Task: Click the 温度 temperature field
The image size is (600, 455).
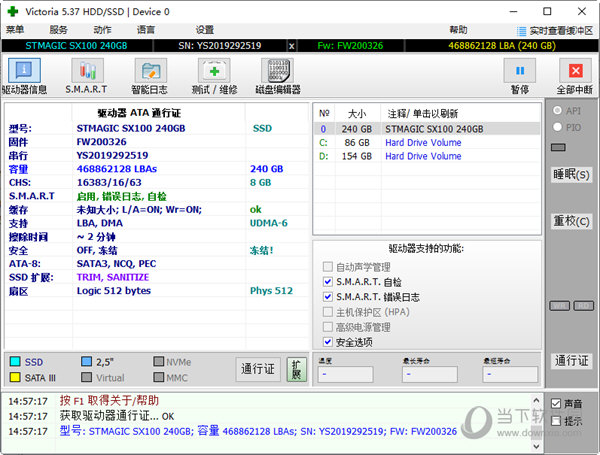Action: click(345, 374)
